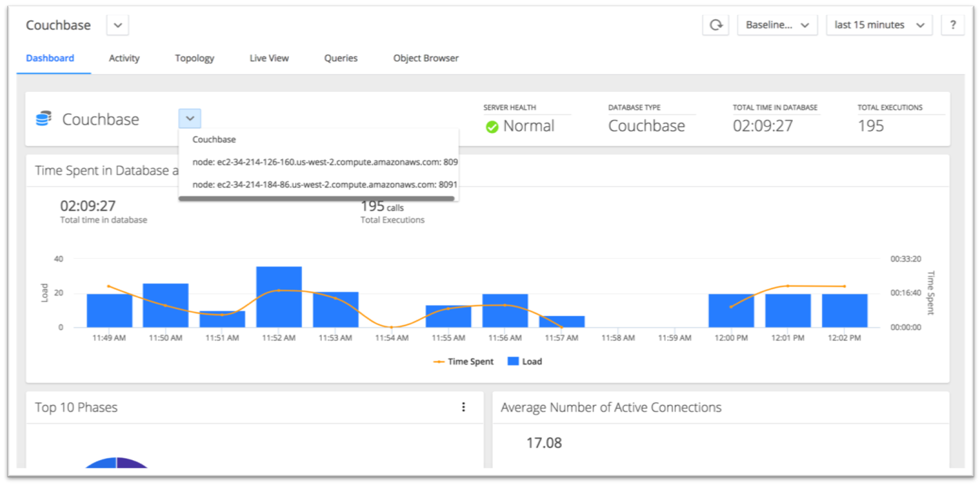Image resolution: width=980 pixels, height=485 pixels.
Task: Click Average Number of Active Connections title
Action: pyautogui.click(x=611, y=407)
